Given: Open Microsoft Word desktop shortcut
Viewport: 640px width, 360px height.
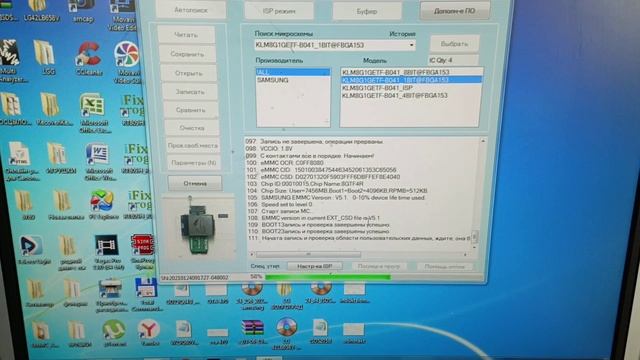Looking at the screenshot, I should tap(98, 161).
